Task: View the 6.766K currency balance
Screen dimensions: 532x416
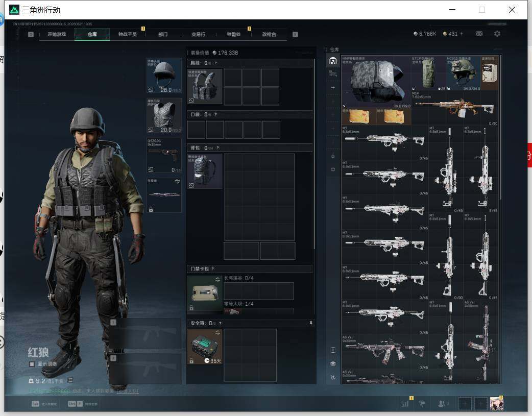Action: click(x=425, y=34)
